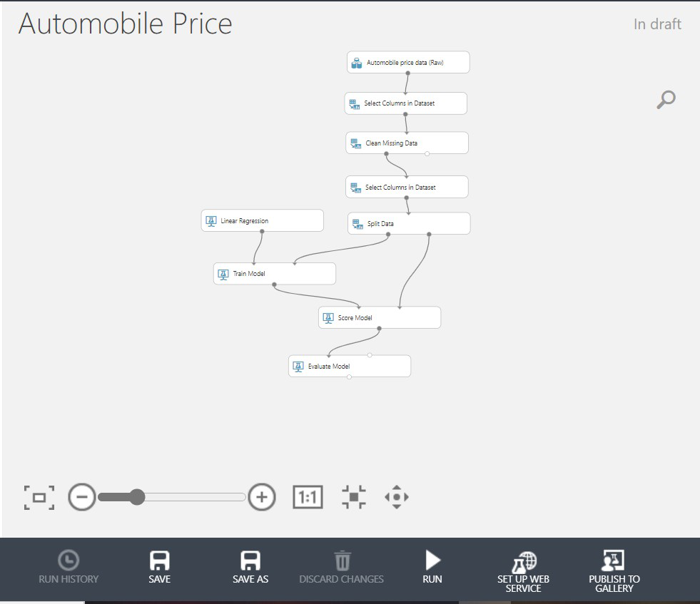
Task: Select the Train Model module
Action: (x=274, y=274)
